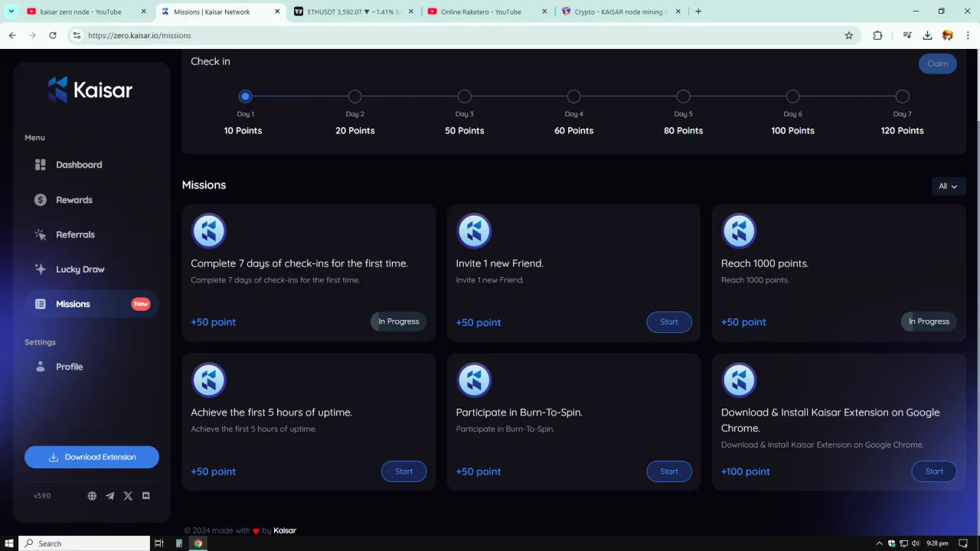The image size is (980, 551).
Task: Open the Chrome three-dot menu
Action: coord(968,35)
